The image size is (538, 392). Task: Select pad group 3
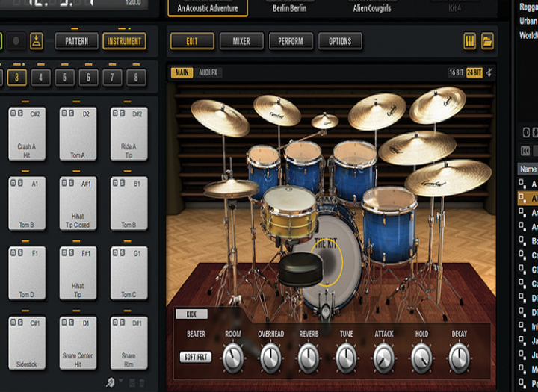tap(16, 77)
